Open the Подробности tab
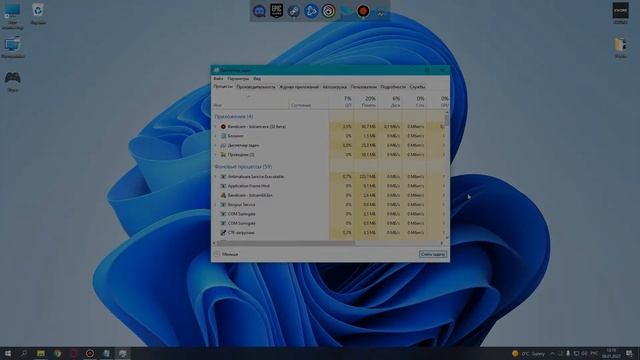640x360 pixels. [x=393, y=87]
